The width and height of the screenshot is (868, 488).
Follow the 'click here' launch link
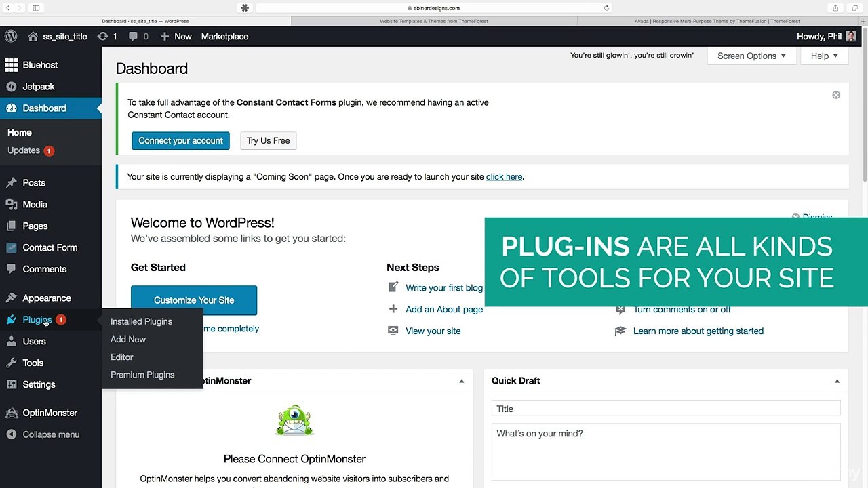(504, 177)
